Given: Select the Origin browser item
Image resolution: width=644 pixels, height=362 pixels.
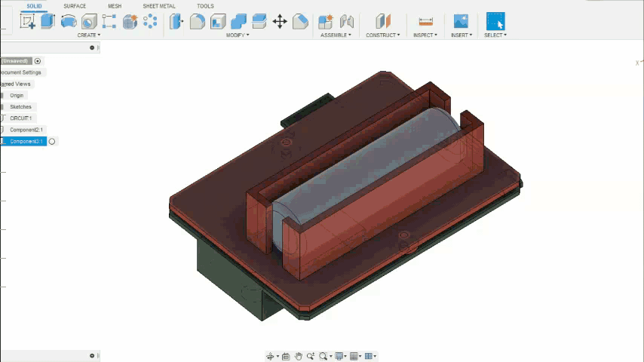Looking at the screenshot, I should tap(17, 95).
